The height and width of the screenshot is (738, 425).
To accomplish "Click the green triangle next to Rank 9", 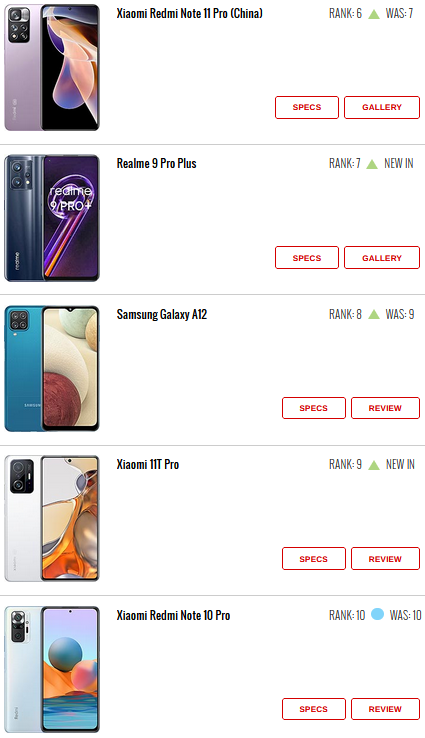I will point(374,465).
